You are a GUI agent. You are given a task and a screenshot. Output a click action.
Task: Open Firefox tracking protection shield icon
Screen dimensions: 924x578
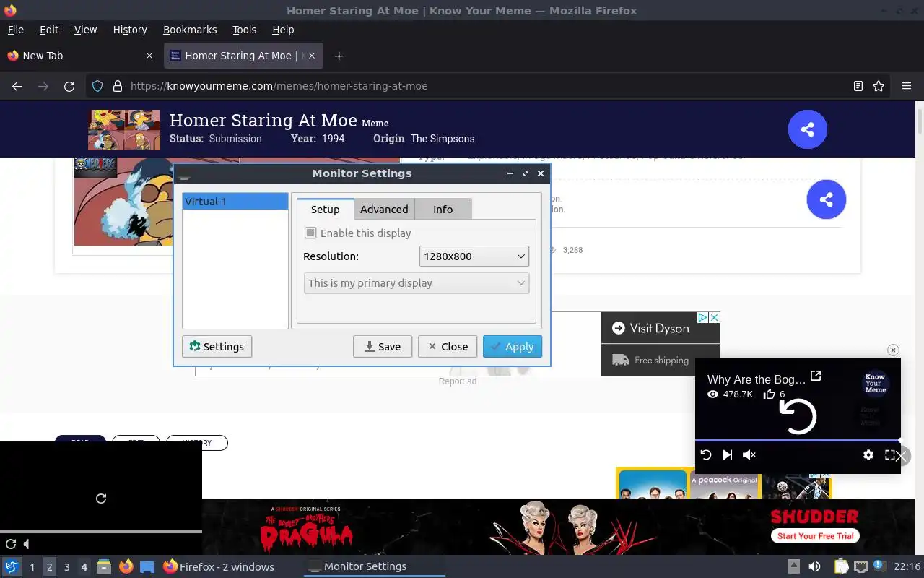[97, 86]
